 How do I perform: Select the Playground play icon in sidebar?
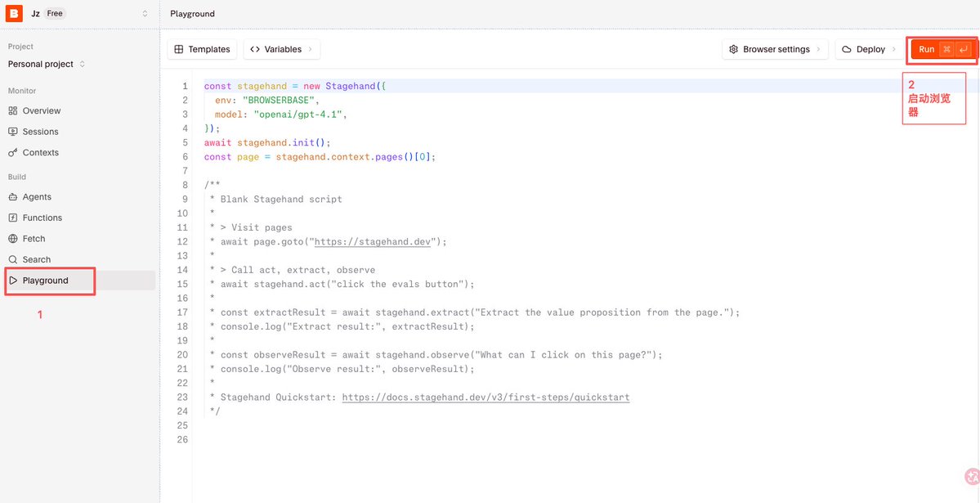point(13,281)
